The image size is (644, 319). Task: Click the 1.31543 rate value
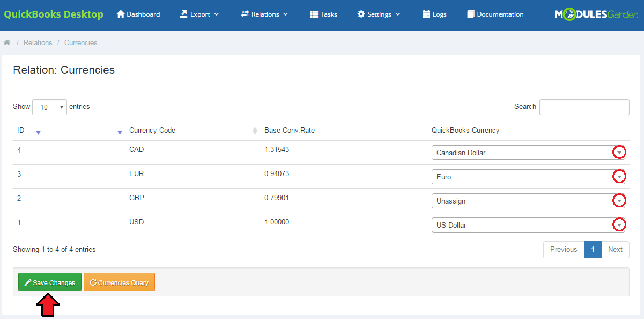(x=277, y=149)
